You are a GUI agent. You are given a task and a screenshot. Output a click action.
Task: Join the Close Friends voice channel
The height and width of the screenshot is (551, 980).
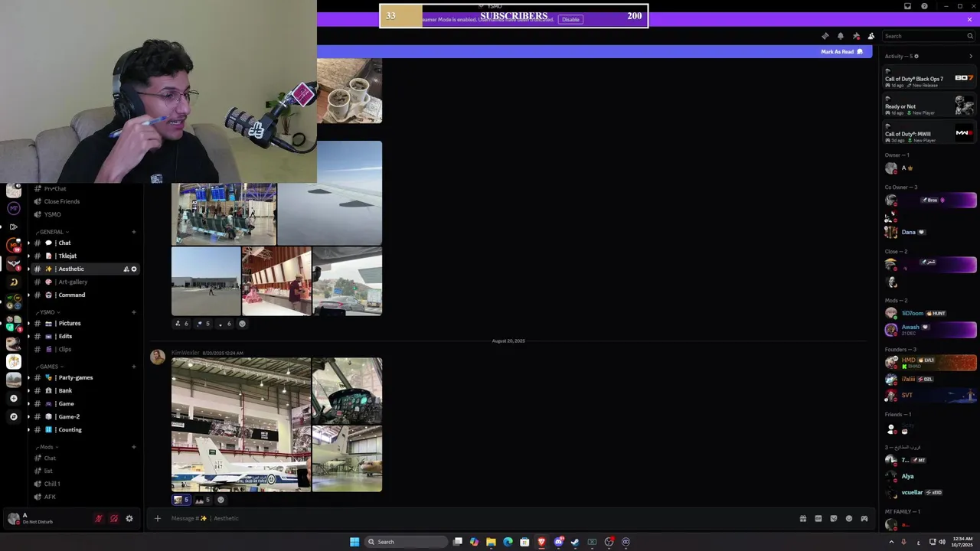[x=84, y=201]
